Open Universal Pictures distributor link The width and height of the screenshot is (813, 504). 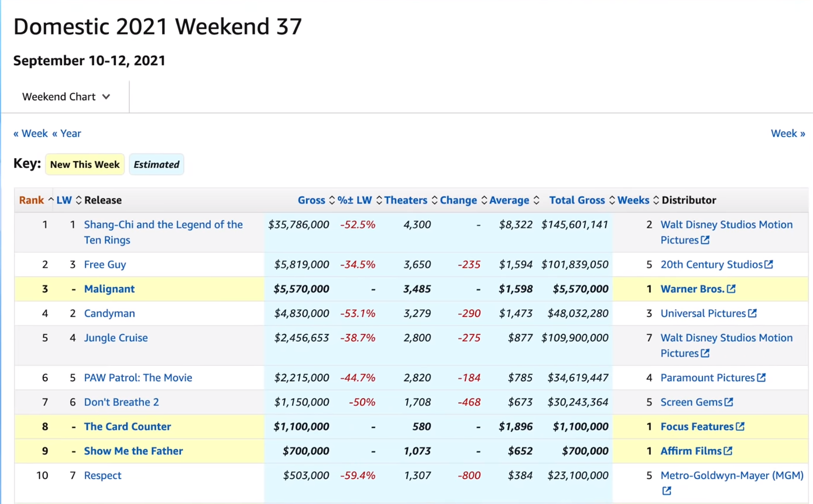pyautogui.click(x=703, y=314)
